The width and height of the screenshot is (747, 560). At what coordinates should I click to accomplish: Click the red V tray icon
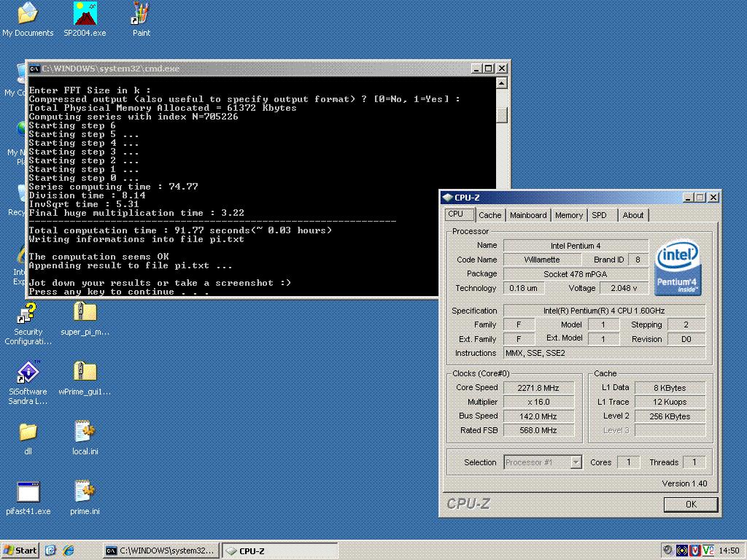pos(695,551)
